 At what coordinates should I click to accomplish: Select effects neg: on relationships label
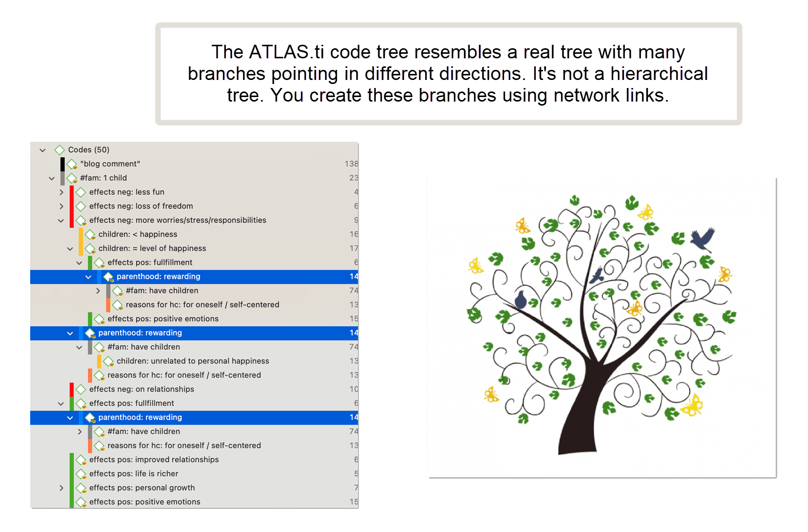(141, 389)
